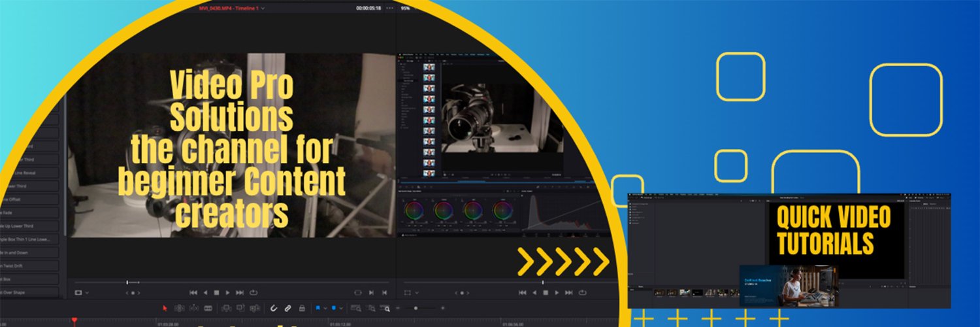Screen dimensions: 980x327
Task: Expand the transform overlay dropdown arrow
Action: [417, 293]
